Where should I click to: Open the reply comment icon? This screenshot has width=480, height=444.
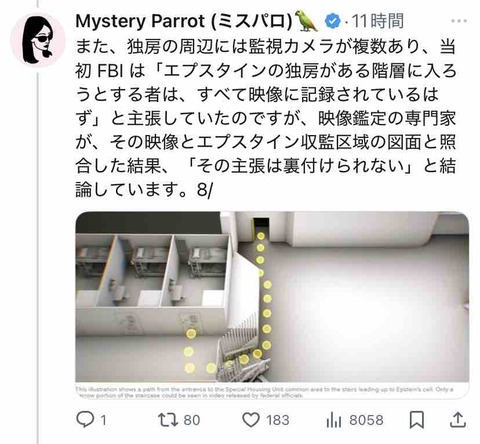tap(85, 419)
